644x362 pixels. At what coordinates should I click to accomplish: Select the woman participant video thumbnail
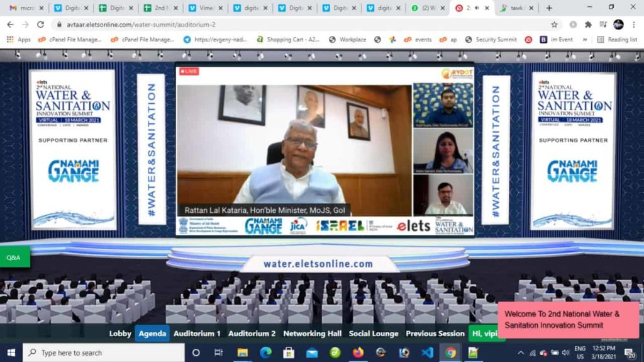tap(443, 151)
